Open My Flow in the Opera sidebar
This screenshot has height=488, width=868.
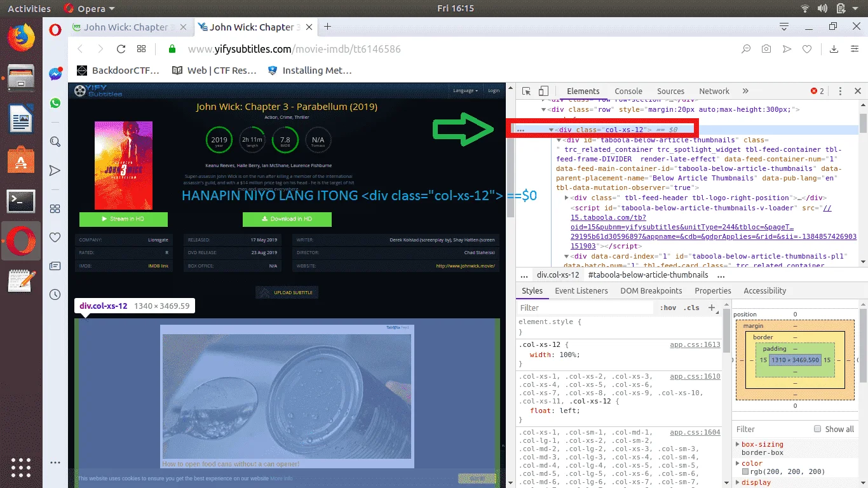[x=55, y=170]
